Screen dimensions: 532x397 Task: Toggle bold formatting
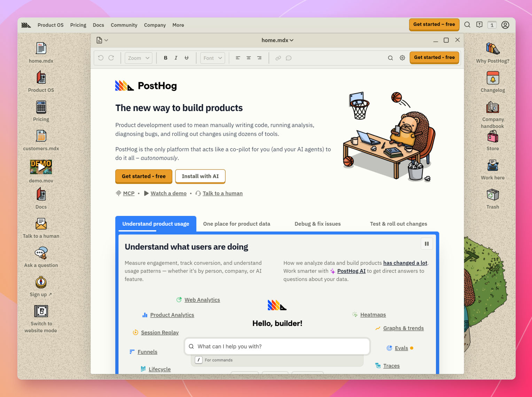coord(165,58)
